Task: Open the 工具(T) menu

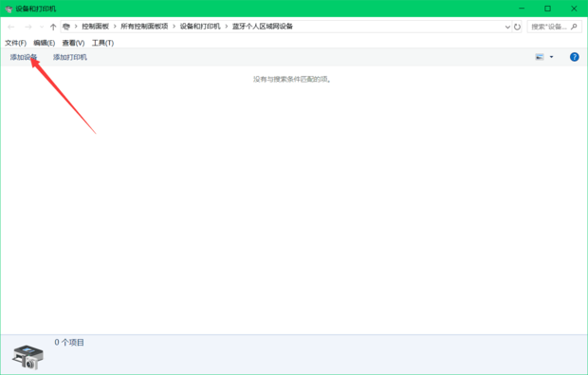Action: coord(102,43)
